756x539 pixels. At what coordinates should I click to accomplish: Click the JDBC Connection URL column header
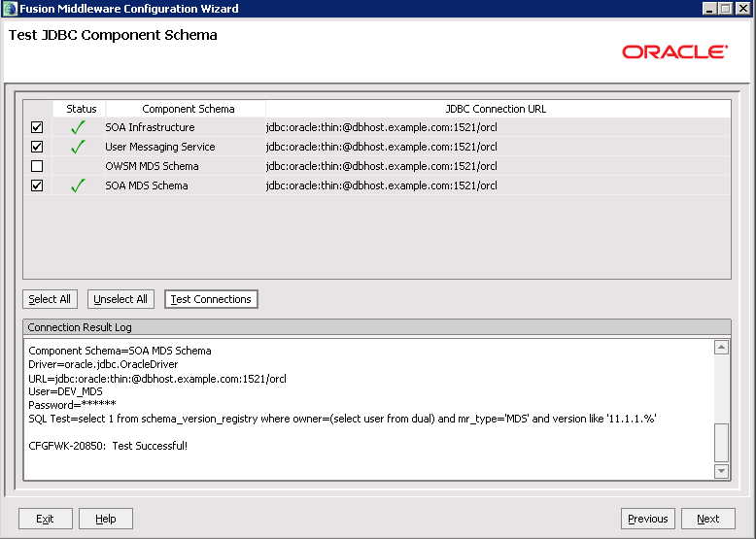(496, 109)
